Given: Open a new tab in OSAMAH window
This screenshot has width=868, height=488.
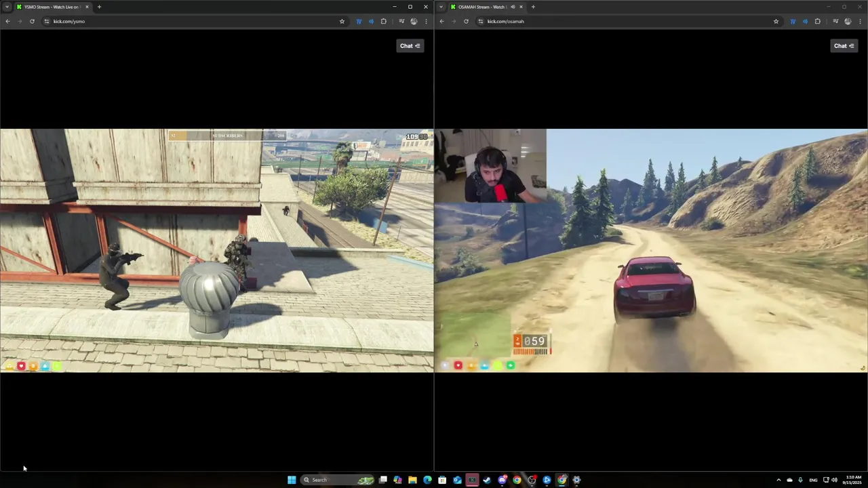Looking at the screenshot, I should tap(533, 7).
